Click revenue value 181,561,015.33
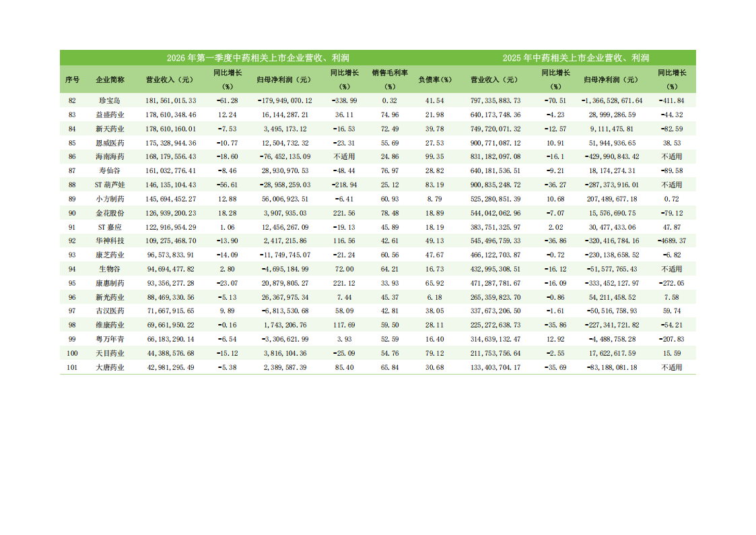The image size is (756, 535). [171, 101]
